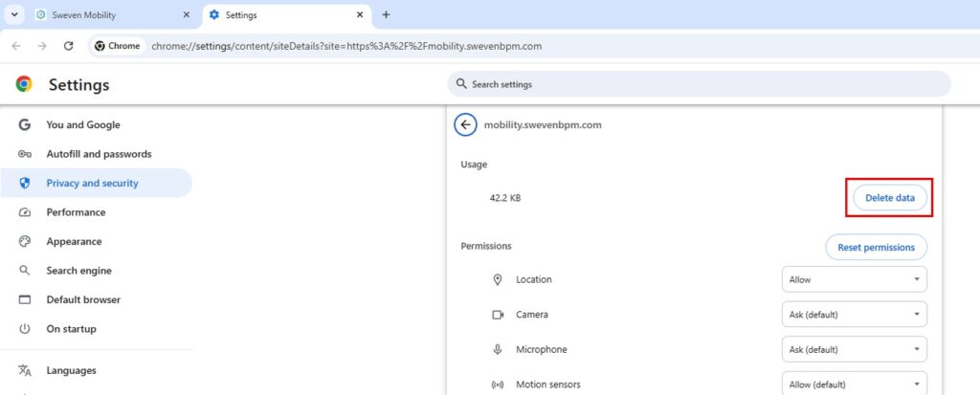The width and height of the screenshot is (980, 395).
Task: Open new tab with plus icon
Action: coord(386,15)
